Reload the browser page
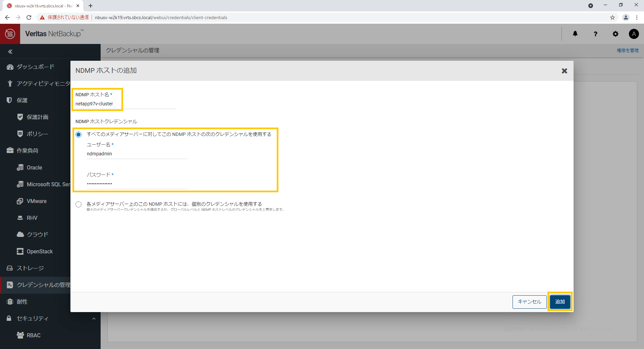The width and height of the screenshot is (644, 349). 29,17
